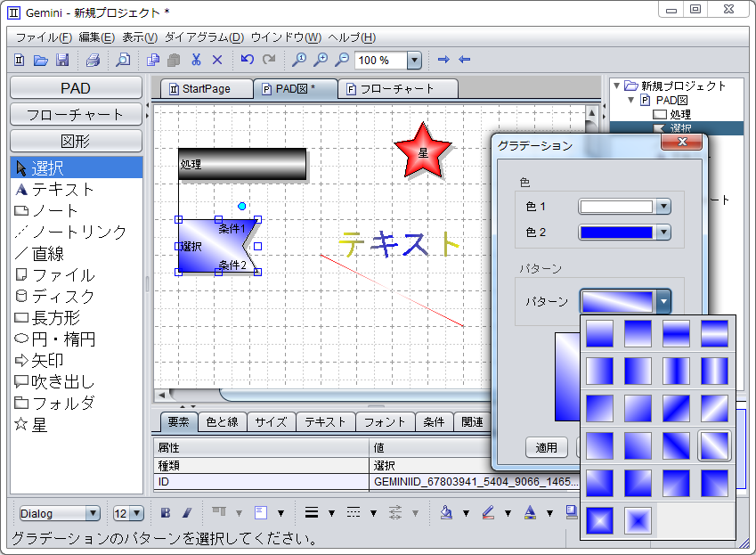The width and height of the screenshot is (756, 555).
Task: Print the diagram using the printer icon
Action: coord(93,60)
